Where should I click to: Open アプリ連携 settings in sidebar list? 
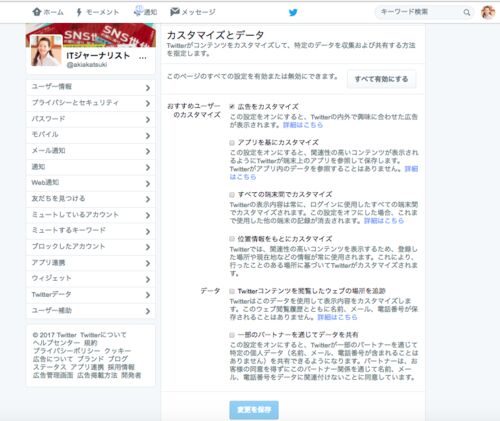(x=91, y=263)
